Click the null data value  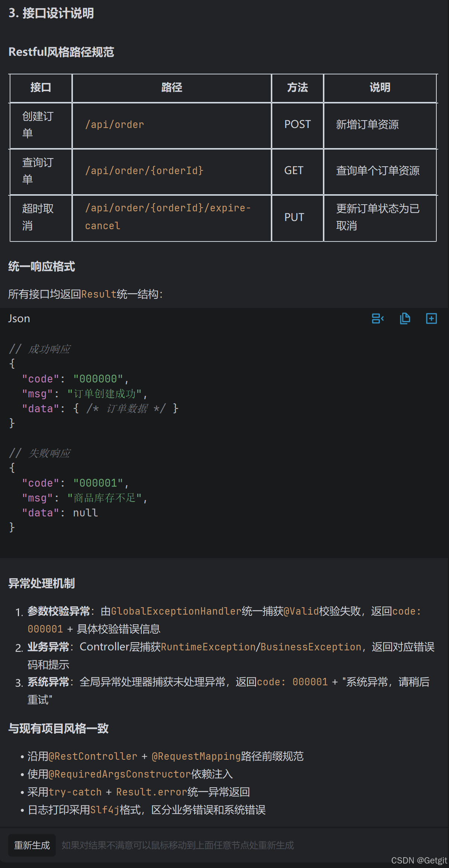(x=86, y=513)
